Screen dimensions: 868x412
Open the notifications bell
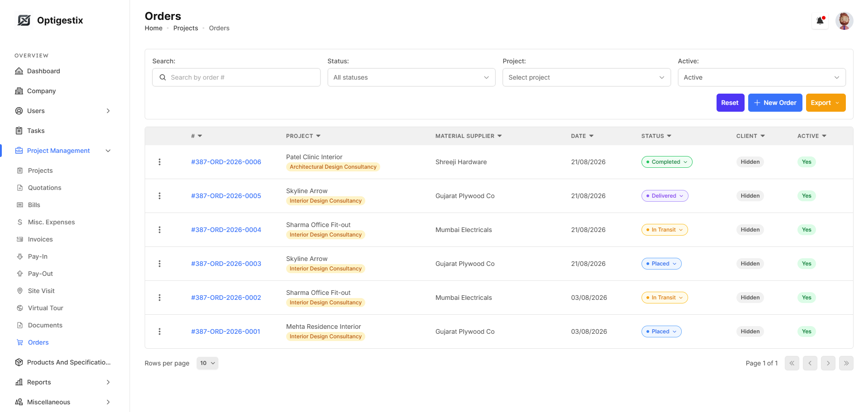pyautogui.click(x=820, y=21)
